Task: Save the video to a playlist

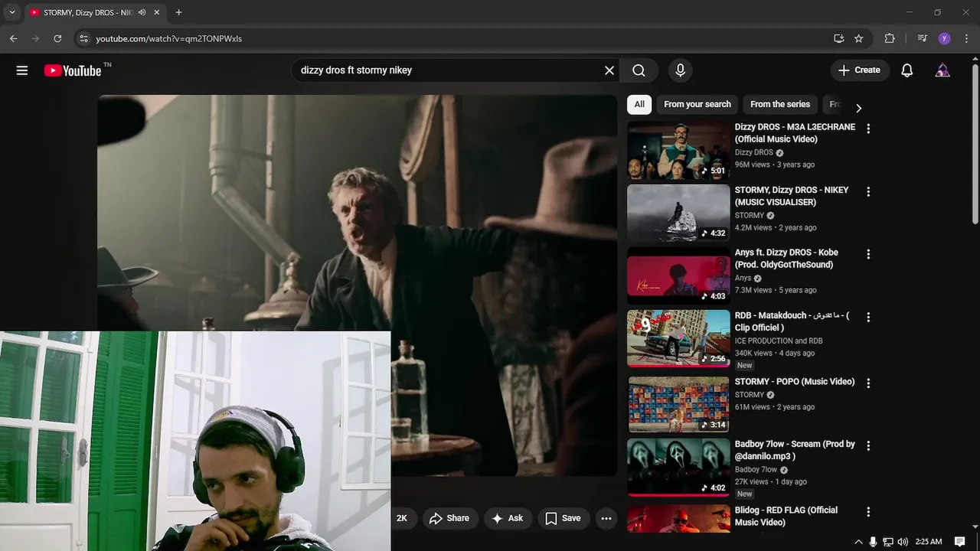Action: 563,518
